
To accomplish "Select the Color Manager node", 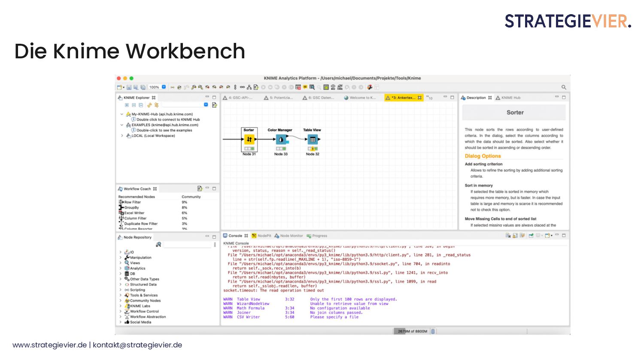I will click(x=281, y=139).
